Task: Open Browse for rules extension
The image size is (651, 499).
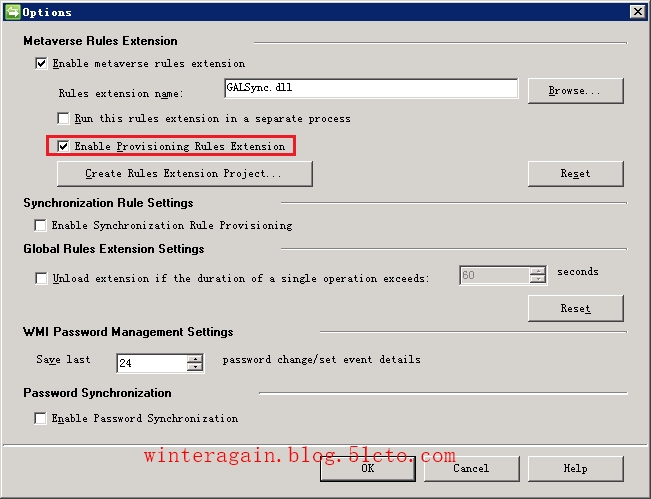Action: click(x=575, y=91)
